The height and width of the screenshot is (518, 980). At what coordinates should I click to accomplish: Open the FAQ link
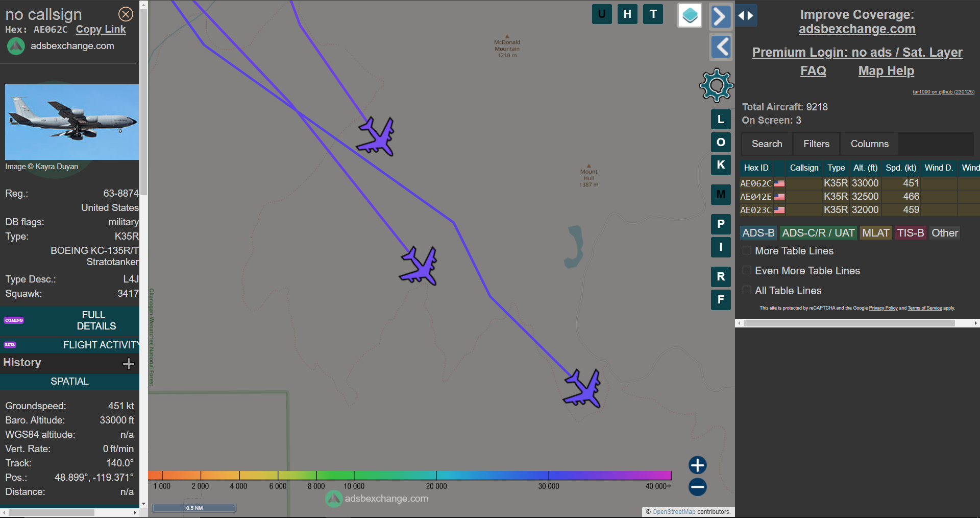[x=813, y=70]
